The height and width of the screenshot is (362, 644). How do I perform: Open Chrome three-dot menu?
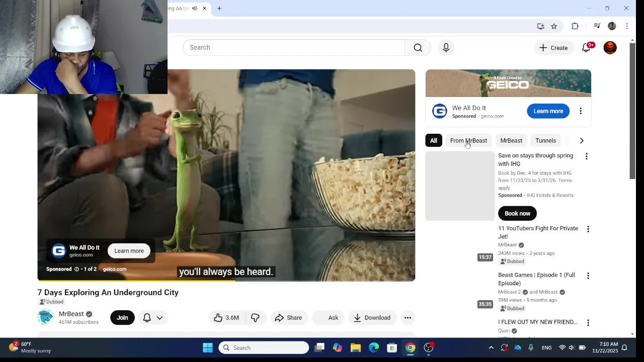pos(627,26)
